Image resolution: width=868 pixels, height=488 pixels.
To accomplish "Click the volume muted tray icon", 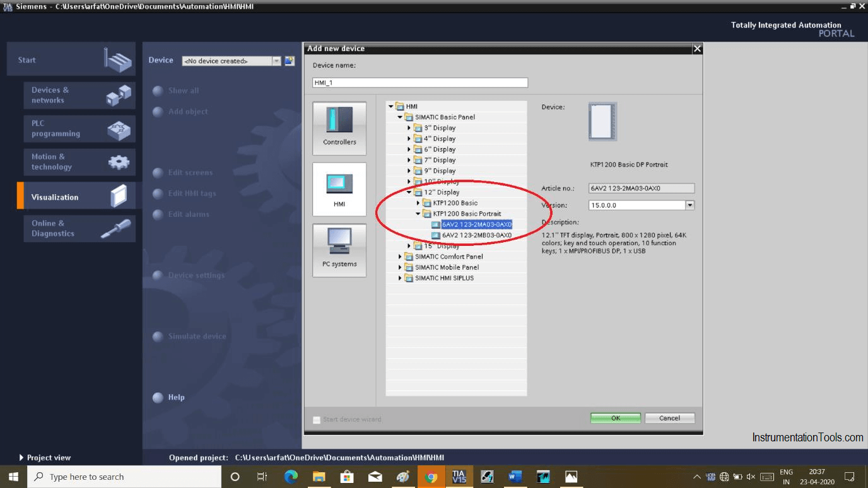I will pos(751,477).
